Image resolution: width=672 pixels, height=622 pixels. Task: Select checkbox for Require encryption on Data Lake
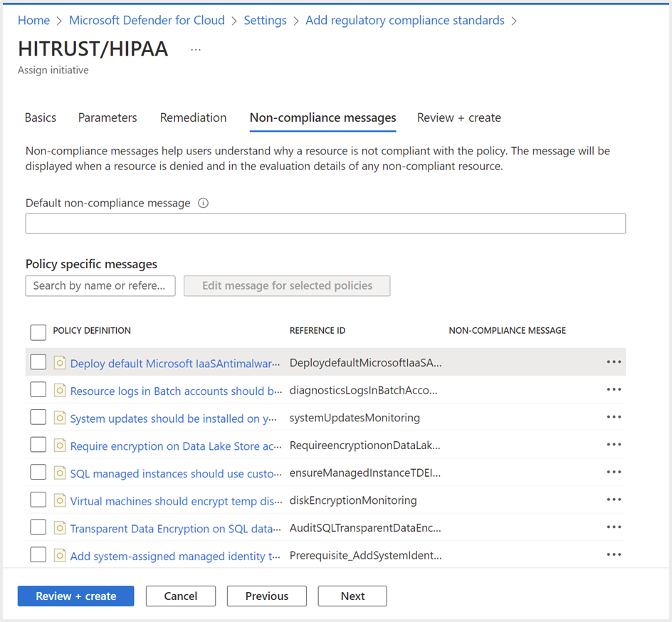pyautogui.click(x=38, y=446)
